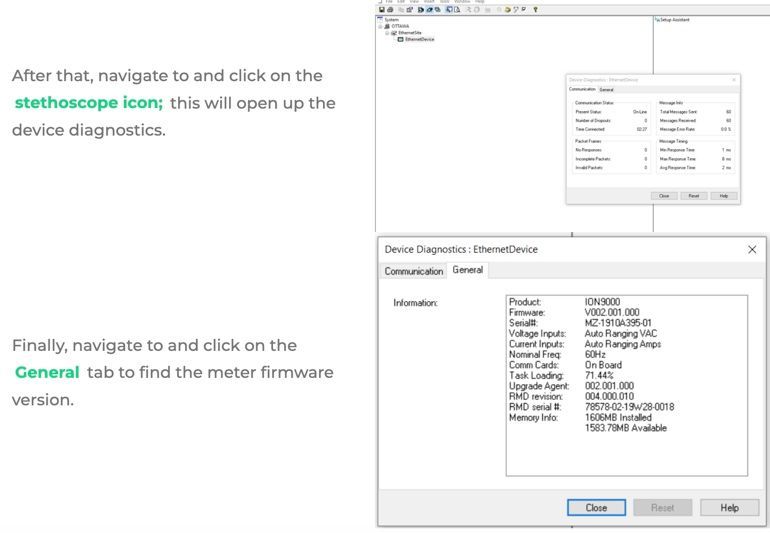Select General tab in large lower dialog

click(467, 270)
